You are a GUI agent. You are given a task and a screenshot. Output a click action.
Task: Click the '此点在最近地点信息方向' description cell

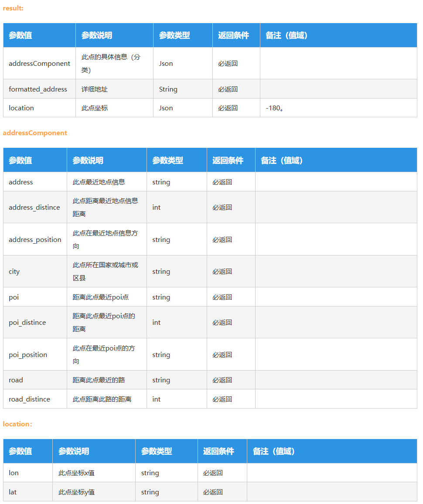click(x=107, y=239)
